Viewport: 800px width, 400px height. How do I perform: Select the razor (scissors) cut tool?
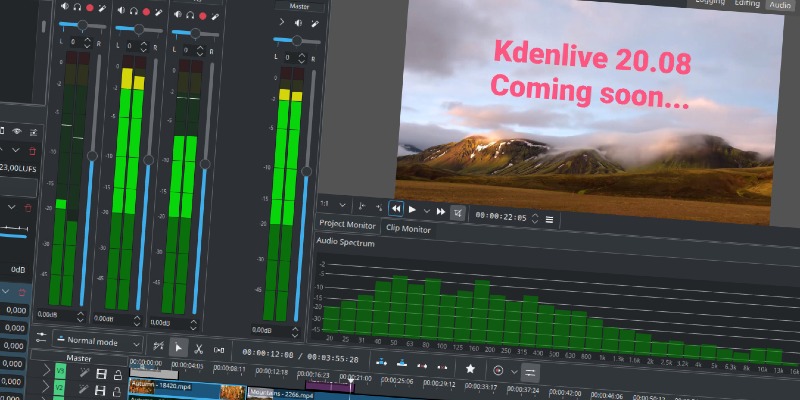click(199, 349)
